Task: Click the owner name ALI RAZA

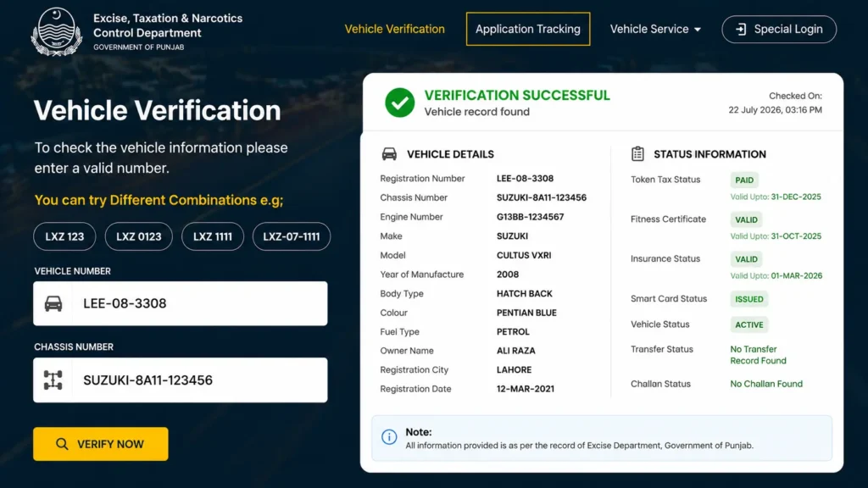Action: 516,351
